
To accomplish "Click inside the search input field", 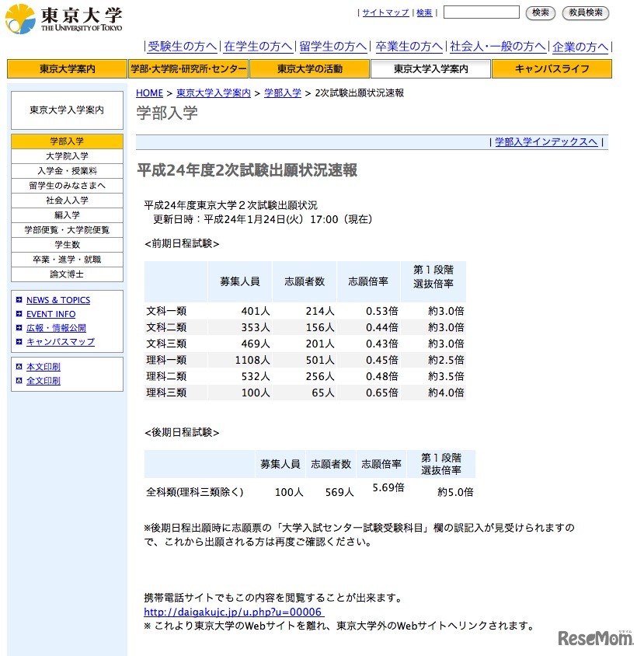I will tap(479, 12).
